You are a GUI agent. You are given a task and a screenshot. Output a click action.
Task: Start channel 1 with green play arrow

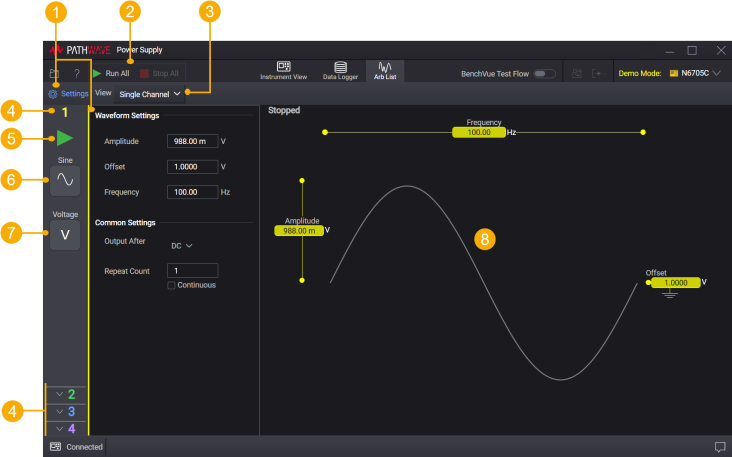[65, 138]
